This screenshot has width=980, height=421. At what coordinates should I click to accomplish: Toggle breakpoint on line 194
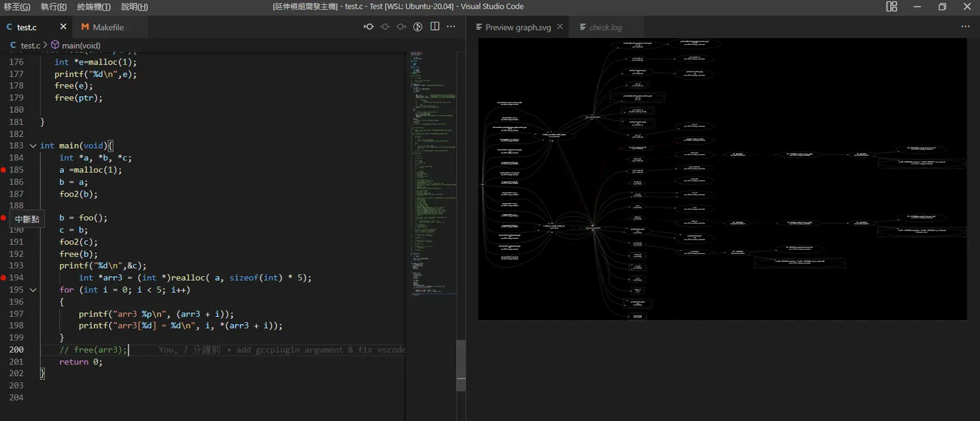[3, 277]
